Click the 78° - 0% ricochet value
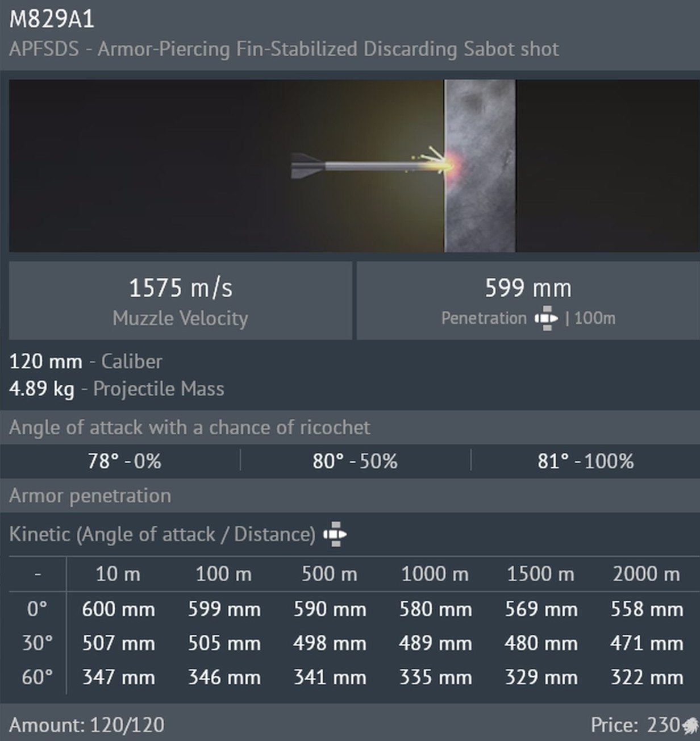The height and width of the screenshot is (741, 700). [124, 461]
